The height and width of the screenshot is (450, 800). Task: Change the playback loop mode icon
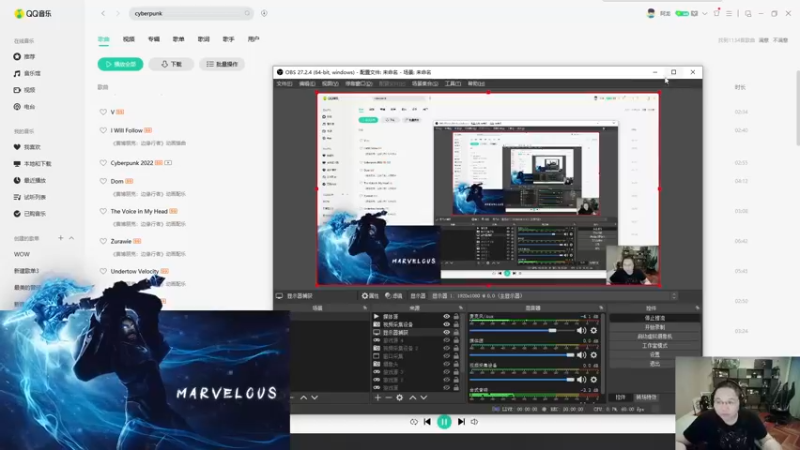coord(413,422)
